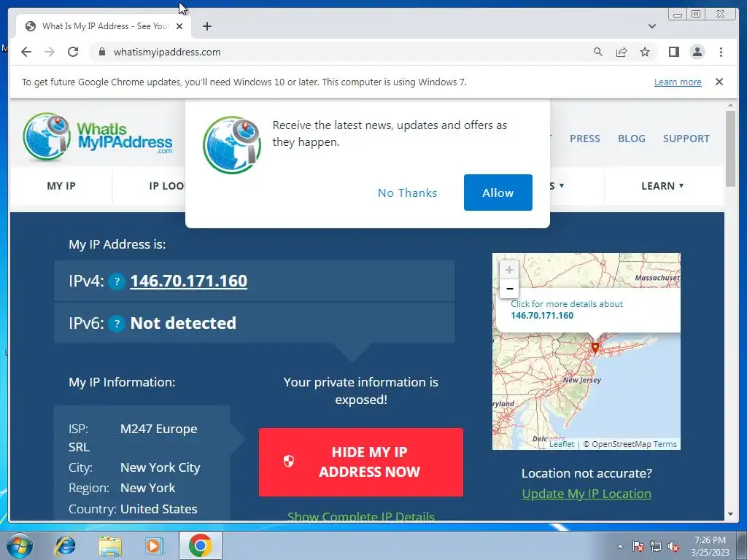Image resolution: width=747 pixels, height=560 pixels.
Task: Click the browser forward arrow
Action: (x=50, y=52)
